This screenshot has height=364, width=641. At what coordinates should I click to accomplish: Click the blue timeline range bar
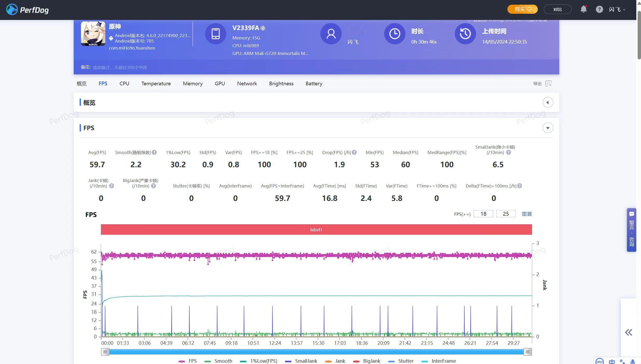coord(316,352)
